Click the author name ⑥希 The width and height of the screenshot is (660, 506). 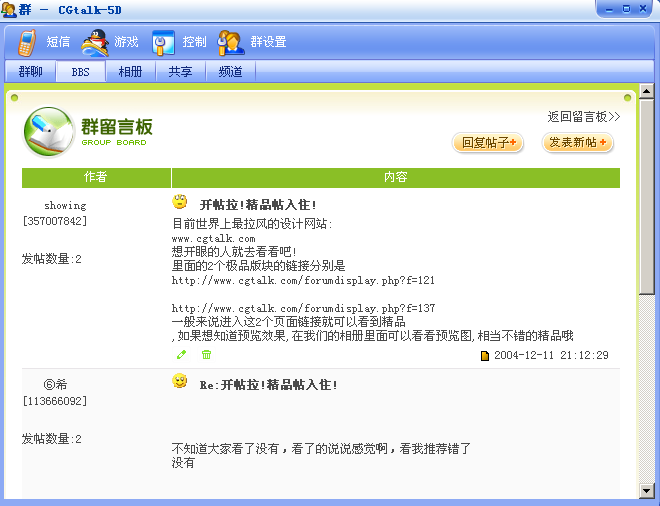point(55,384)
